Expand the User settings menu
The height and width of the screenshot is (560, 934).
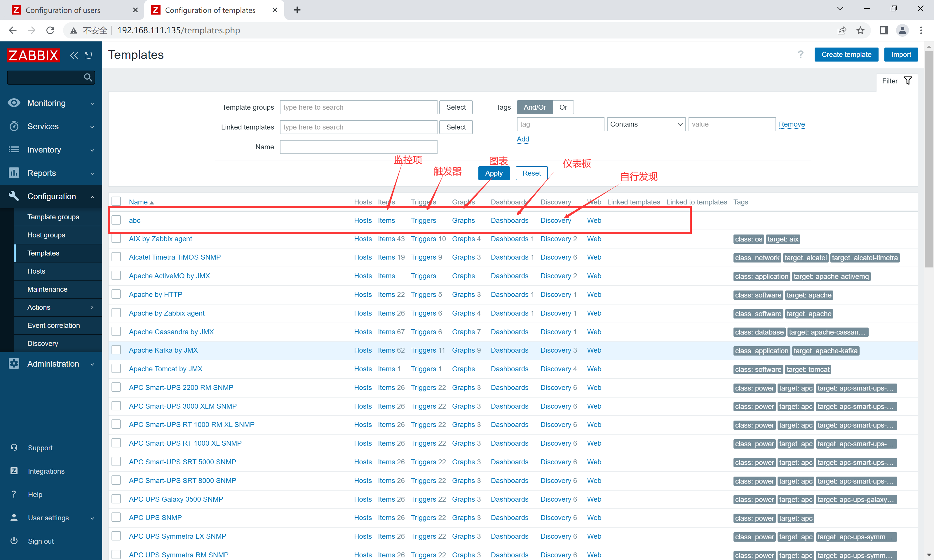point(92,519)
